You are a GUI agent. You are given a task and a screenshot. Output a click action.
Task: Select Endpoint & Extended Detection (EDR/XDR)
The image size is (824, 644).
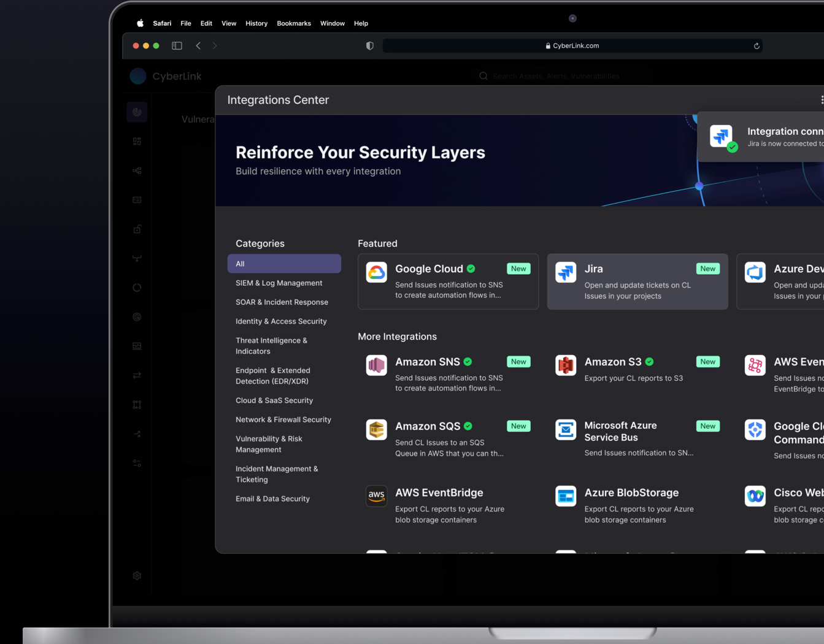[273, 376]
